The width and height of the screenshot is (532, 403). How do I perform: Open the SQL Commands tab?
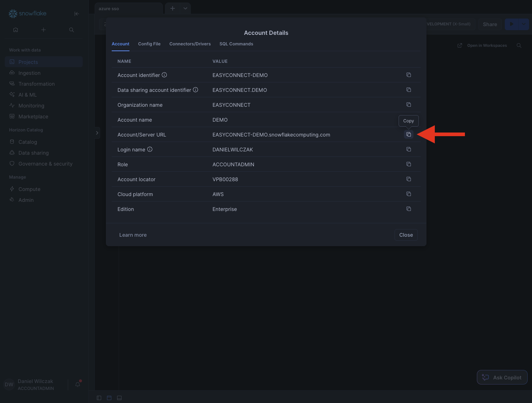pyautogui.click(x=236, y=44)
